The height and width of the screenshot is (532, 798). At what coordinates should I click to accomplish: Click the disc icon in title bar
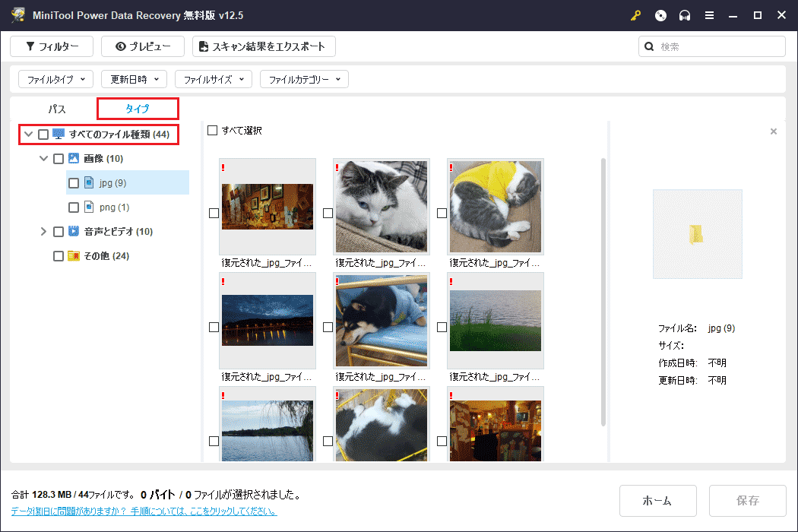coord(660,15)
